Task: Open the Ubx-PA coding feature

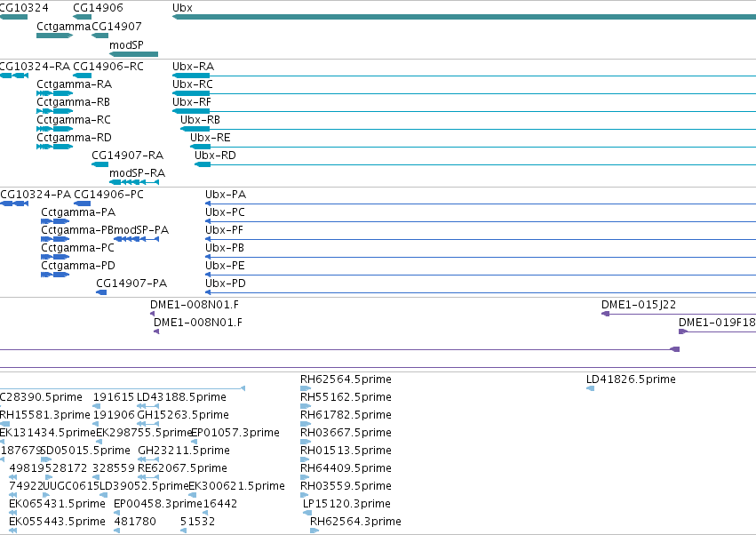Action: coord(481,204)
